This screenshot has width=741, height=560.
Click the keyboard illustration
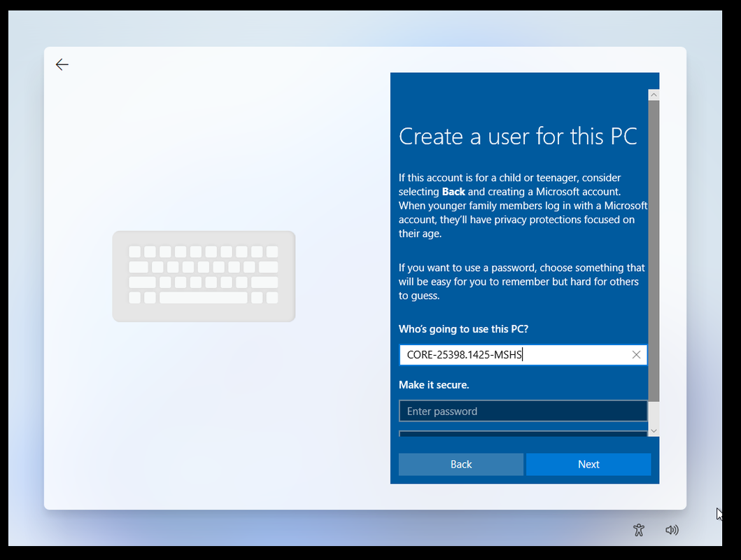click(204, 276)
